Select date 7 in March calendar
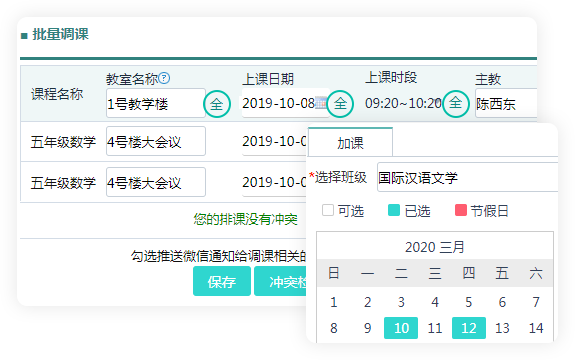The width and height of the screenshot is (575, 360). click(x=536, y=302)
